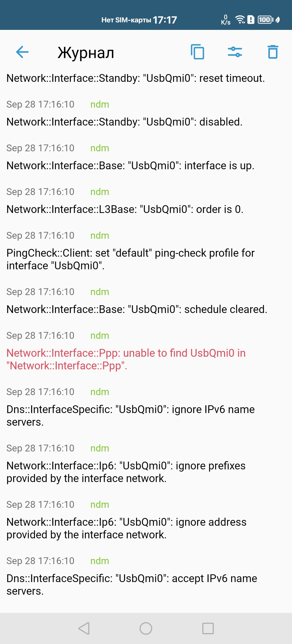Open recent apps square button

click(x=208, y=628)
